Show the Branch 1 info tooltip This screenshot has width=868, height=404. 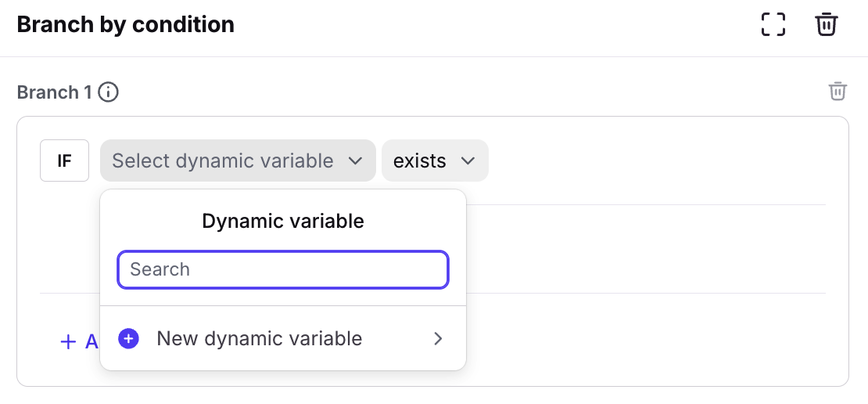click(109, 92)
